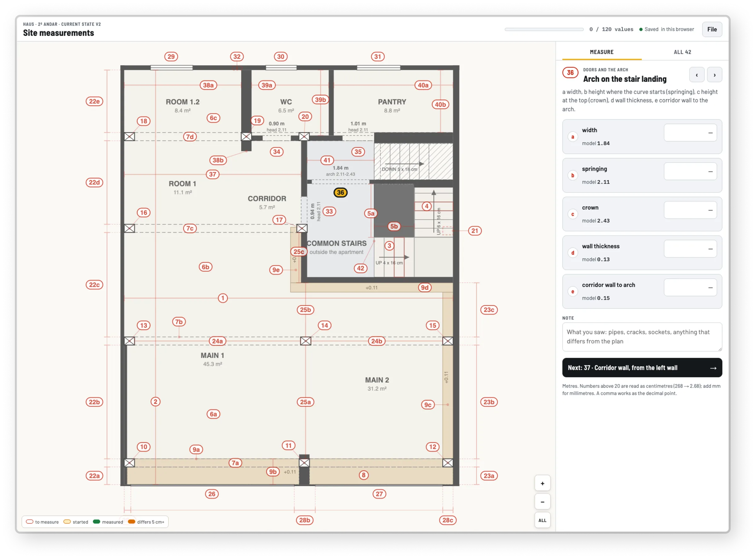Select marker 21 right of the stairs
This screenshot has height=559, width=756.
pos(475,231)
